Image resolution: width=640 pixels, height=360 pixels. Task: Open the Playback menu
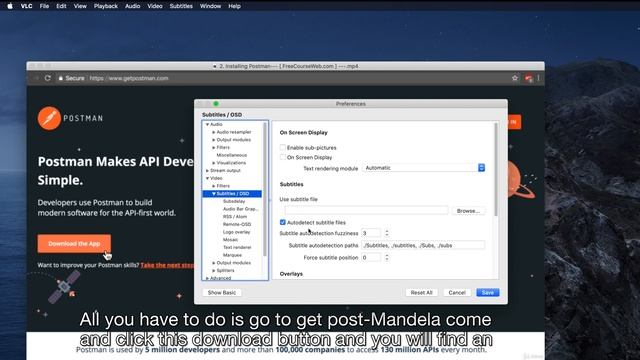(x=106, y=6)
